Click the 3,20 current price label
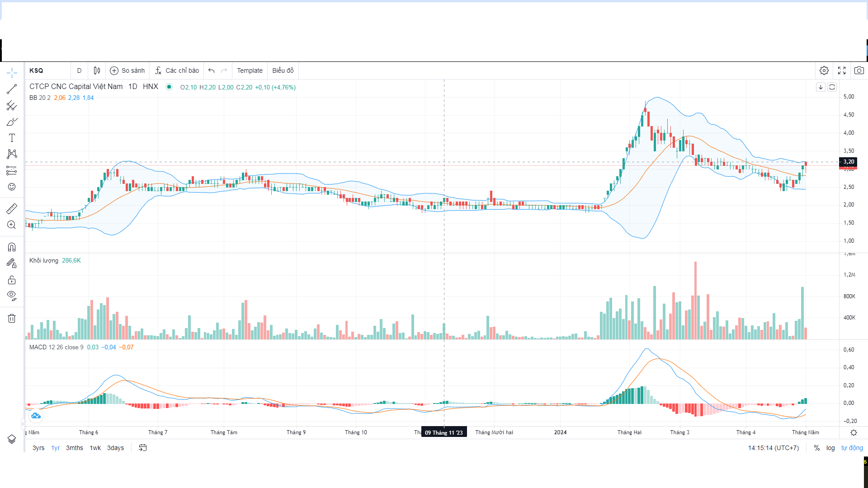 pos(848,162)
